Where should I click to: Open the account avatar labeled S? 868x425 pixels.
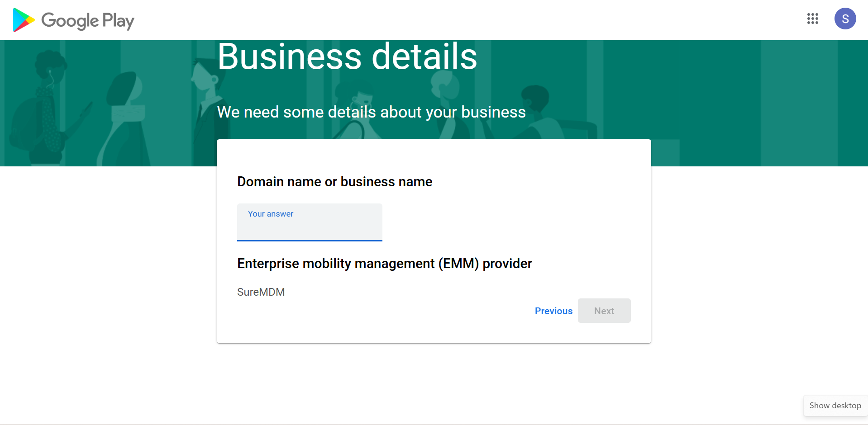(x=844, y=19)
